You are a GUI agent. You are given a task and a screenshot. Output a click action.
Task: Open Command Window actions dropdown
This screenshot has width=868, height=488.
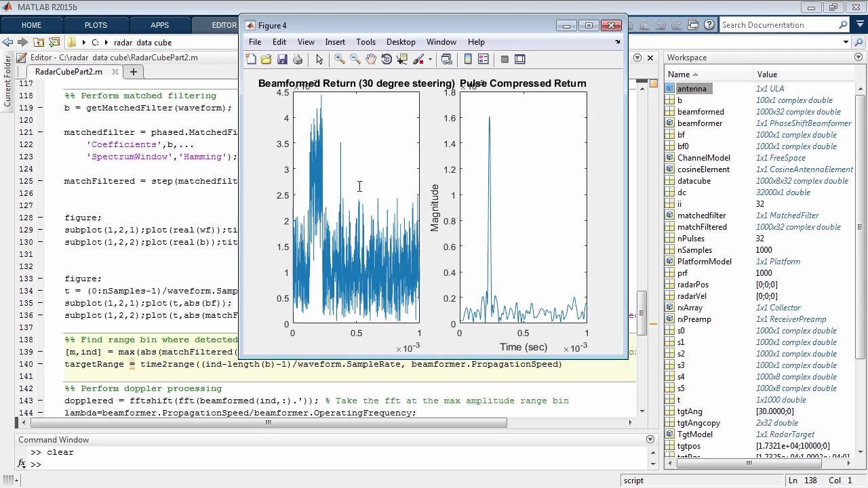tap(651, 440)
